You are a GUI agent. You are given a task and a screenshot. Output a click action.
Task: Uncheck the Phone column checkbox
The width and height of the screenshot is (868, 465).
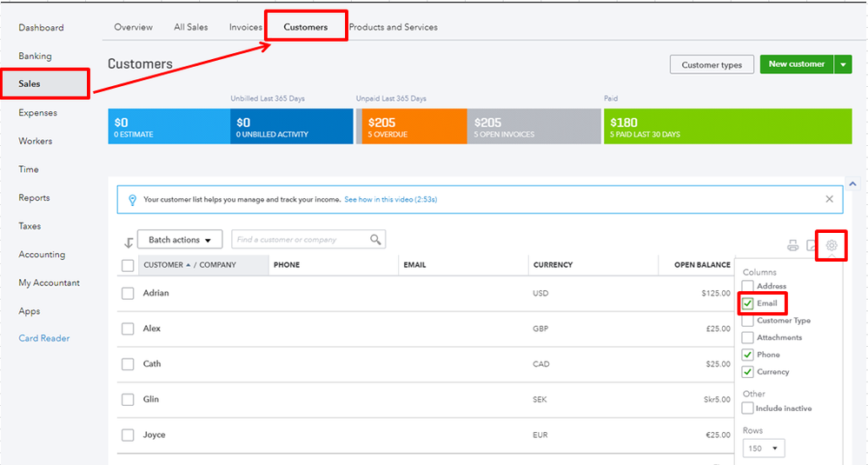coord(748,355)
